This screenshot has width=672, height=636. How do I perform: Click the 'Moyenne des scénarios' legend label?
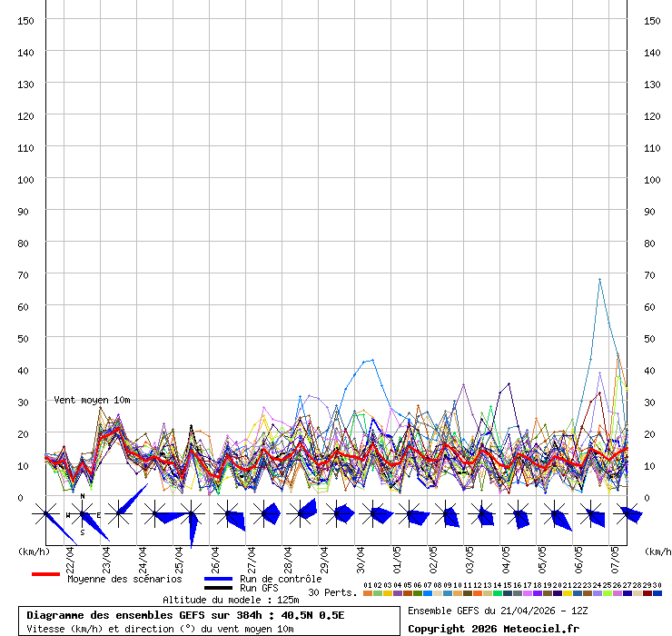(124, 579)
